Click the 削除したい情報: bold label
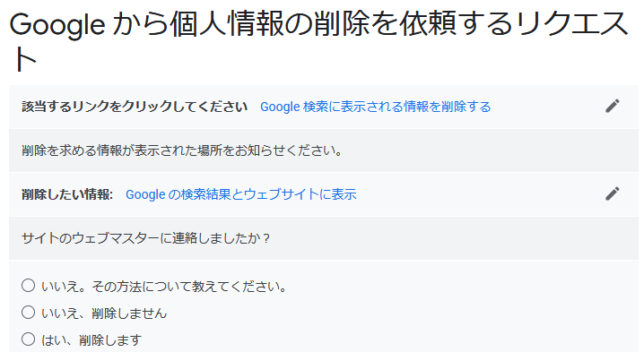Image resolution: width=644 pixels, height=352 pixels. [x=67, y=194]
